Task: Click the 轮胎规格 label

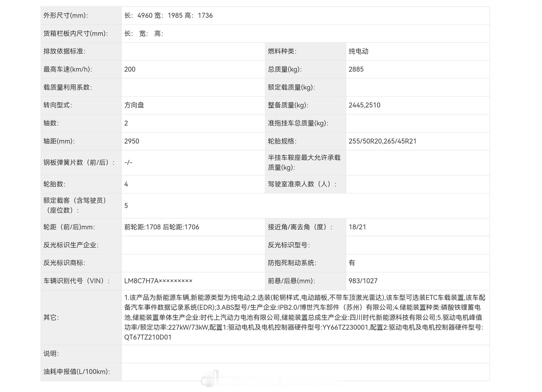Action: click(x=282, y=141)
